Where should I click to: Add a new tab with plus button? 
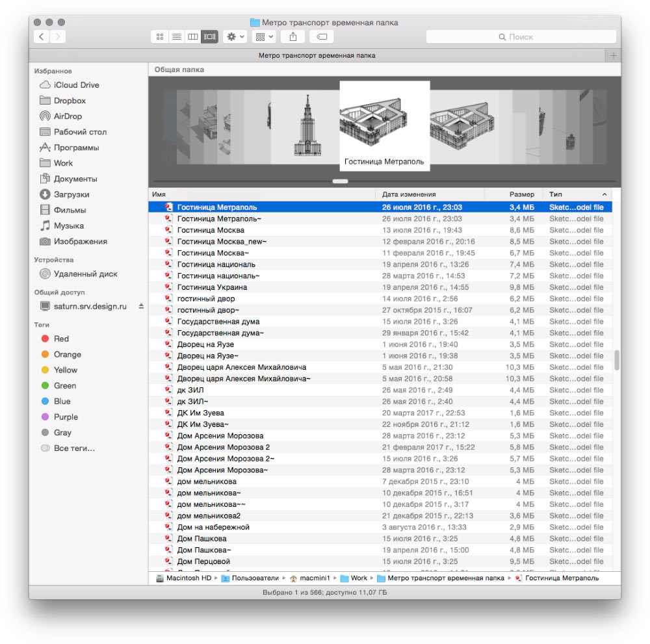click(x=612, y=55)
